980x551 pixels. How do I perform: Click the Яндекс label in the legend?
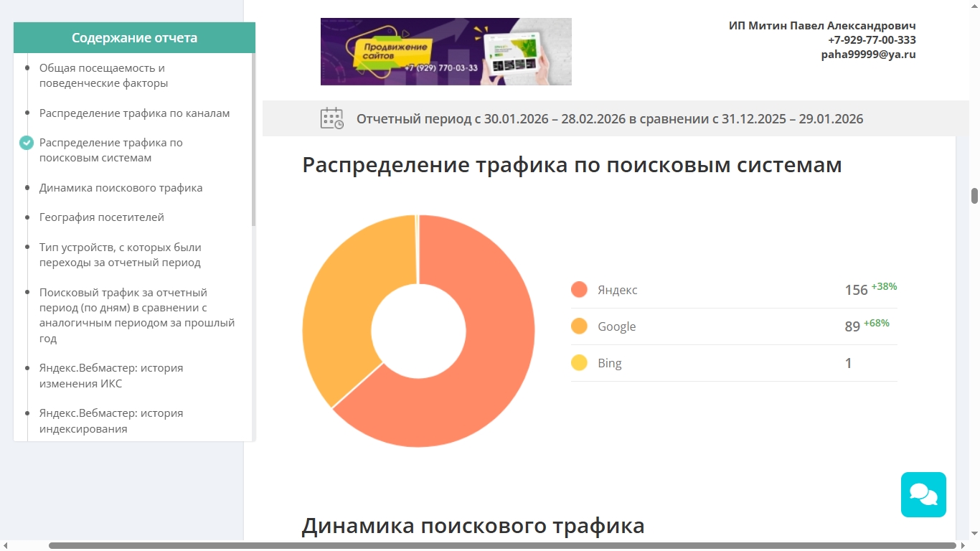click(x=617, y=290)
